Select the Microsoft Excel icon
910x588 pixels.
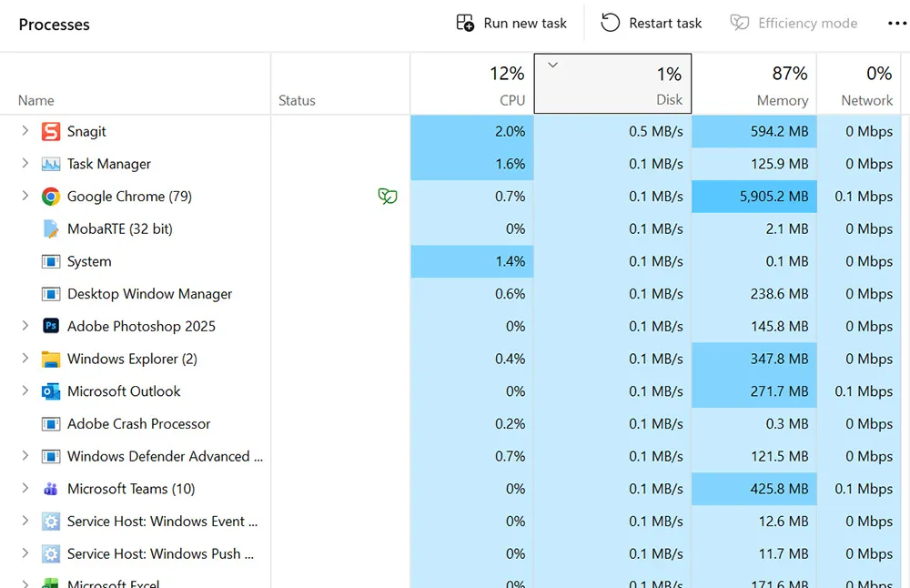52,583
